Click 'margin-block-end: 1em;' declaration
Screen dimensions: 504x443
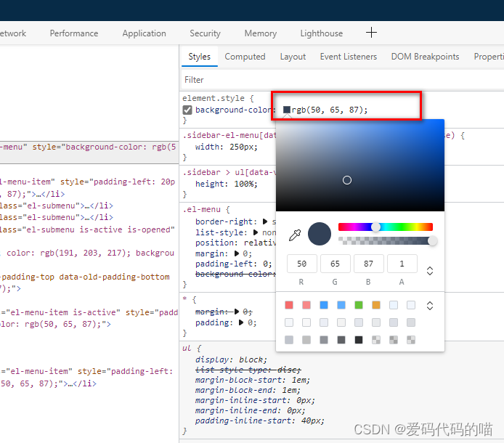[x=248, y=390]
